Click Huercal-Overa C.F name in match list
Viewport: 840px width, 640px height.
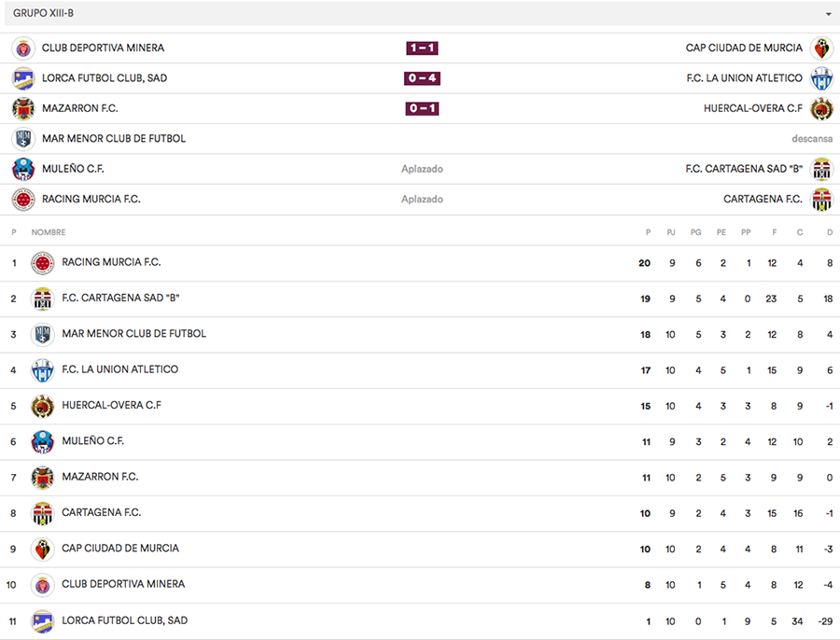coord(752,109)
